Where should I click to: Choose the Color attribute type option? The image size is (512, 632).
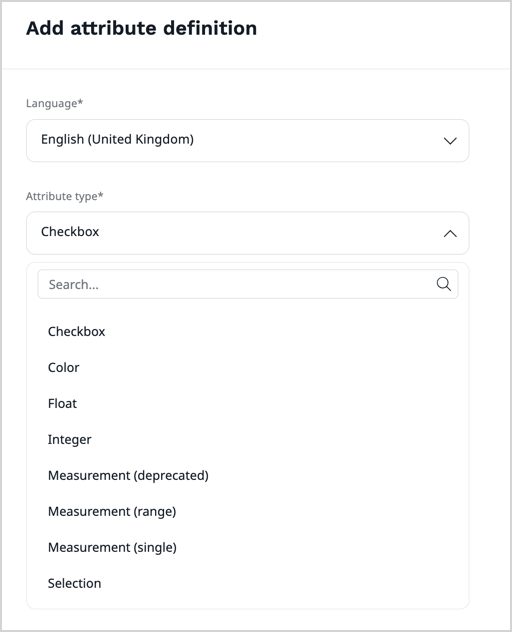[248, 368]
